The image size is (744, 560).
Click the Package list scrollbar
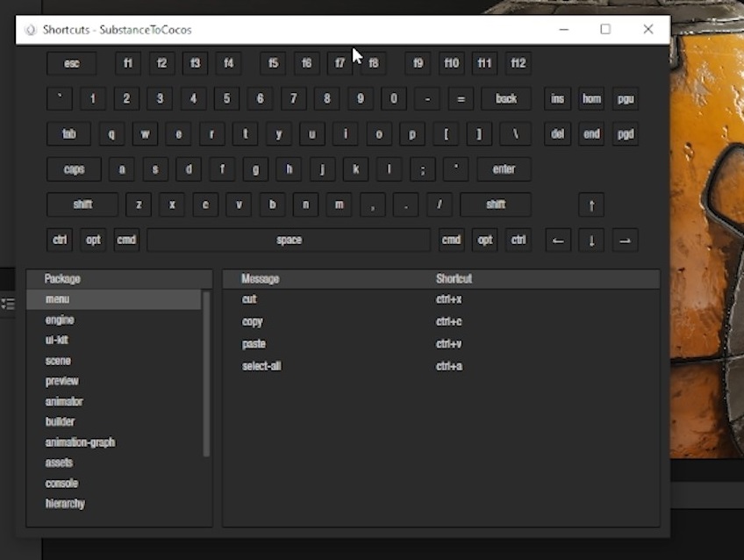(207, 373)
